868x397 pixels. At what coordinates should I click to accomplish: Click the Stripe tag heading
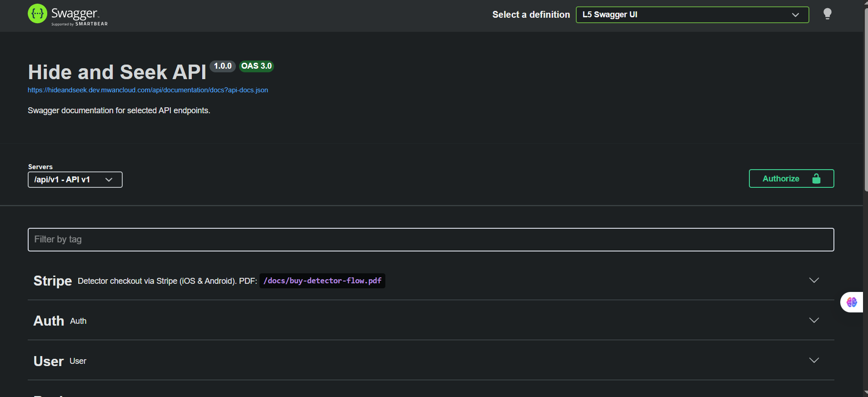[53, 281]
